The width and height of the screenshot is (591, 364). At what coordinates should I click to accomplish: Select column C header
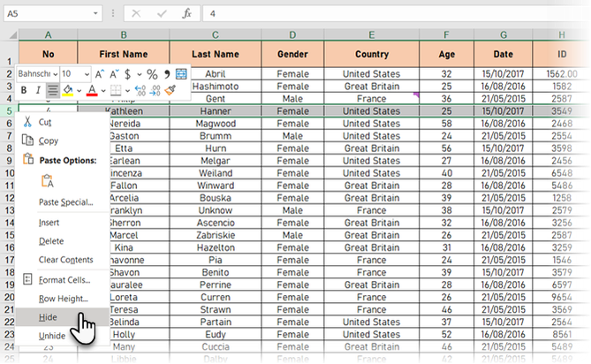[216, 35]
